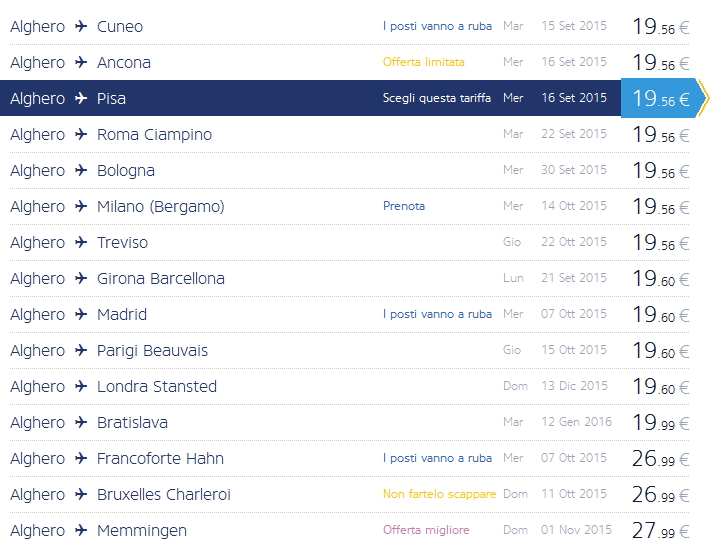Image resolution: width=721 pixels, height=548 pixels.
Task: Select the 19.56 € price arrow for Pisa
Action: 662,98
